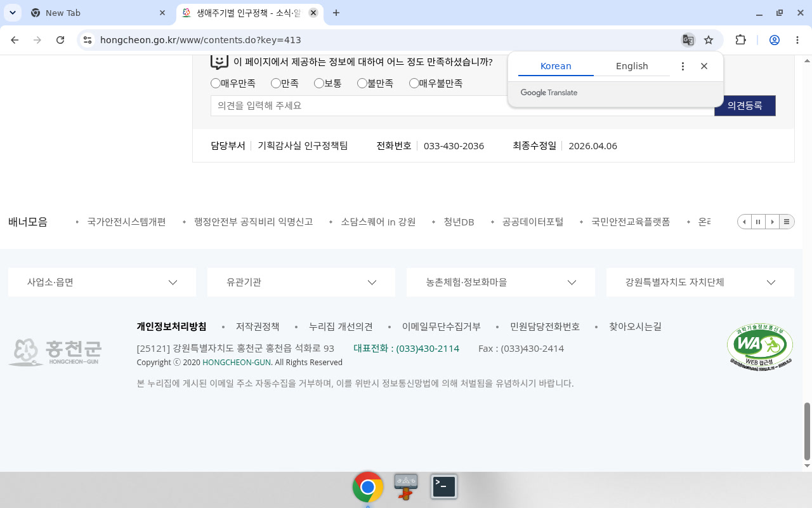Click previous banner arrow in 배너모음

tap(744, 222)
